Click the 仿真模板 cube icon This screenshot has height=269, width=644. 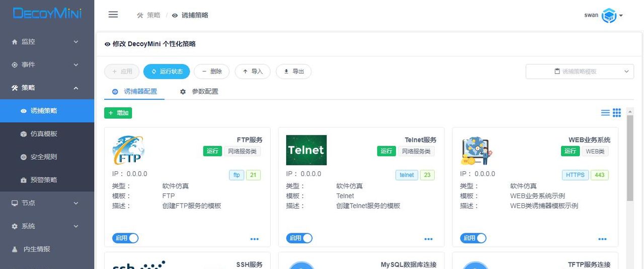click(24, 134)
